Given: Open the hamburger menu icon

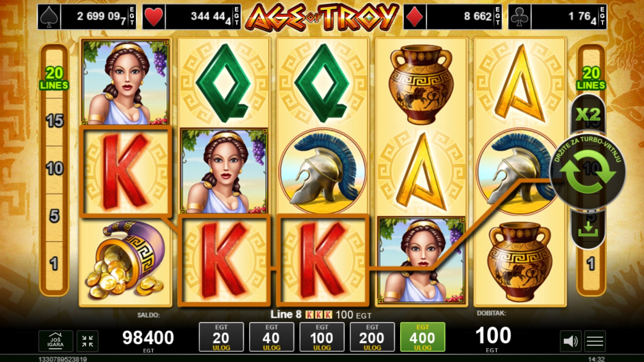Looking at the screenshot, I should tap(595, 341).
